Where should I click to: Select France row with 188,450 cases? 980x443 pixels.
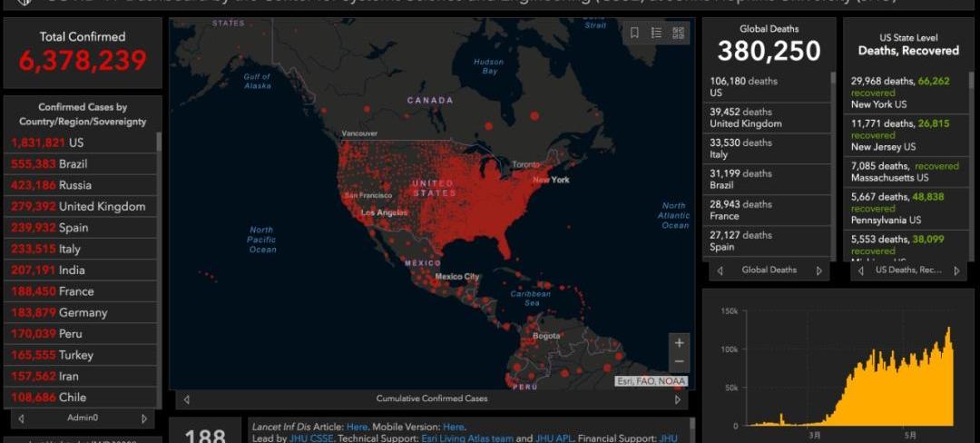click(80, 291)
